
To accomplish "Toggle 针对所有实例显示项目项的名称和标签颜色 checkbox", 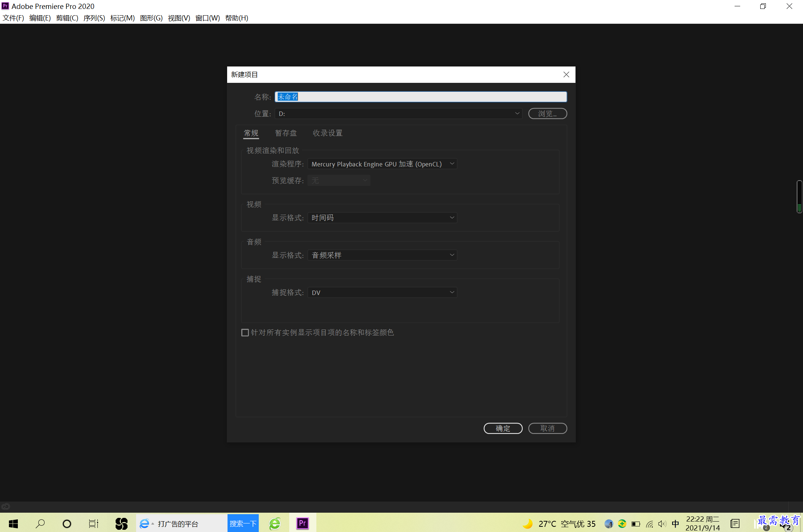I will coord(245,332).
